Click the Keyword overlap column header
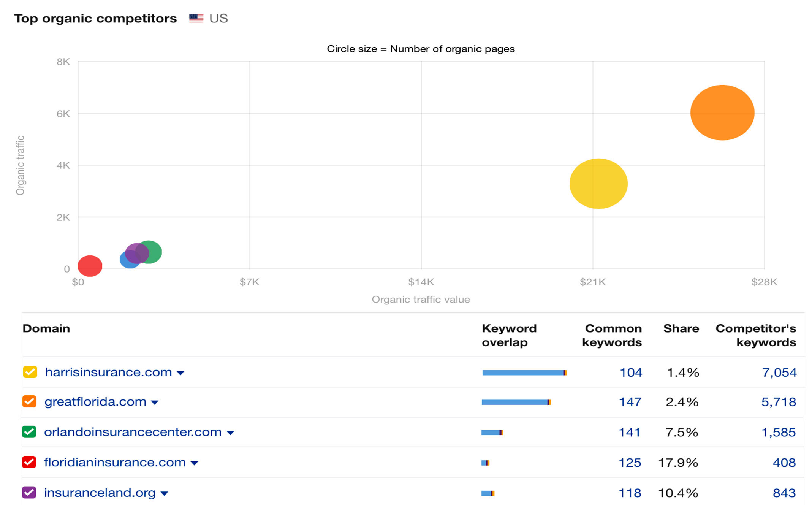 point(509,335)
